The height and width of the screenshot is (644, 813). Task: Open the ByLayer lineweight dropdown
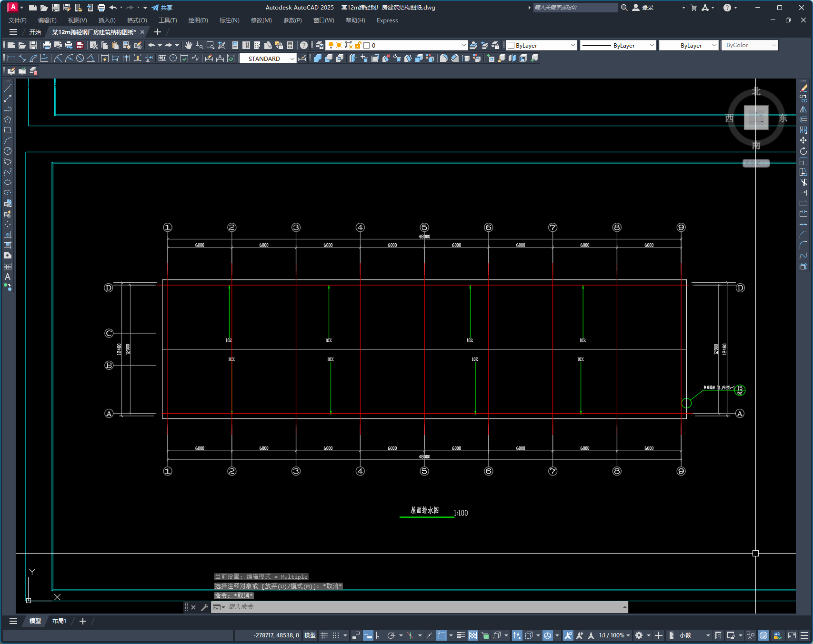click(689, 45)
